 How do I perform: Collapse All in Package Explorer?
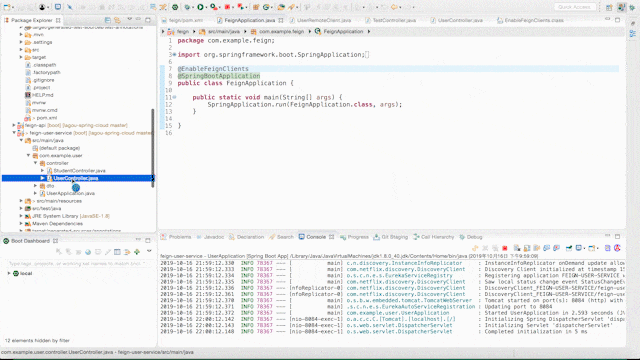(x=108, y=20)
